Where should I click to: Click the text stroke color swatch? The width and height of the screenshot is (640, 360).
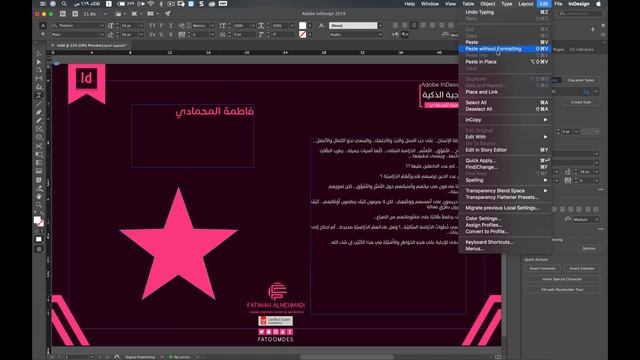(302, 35)
